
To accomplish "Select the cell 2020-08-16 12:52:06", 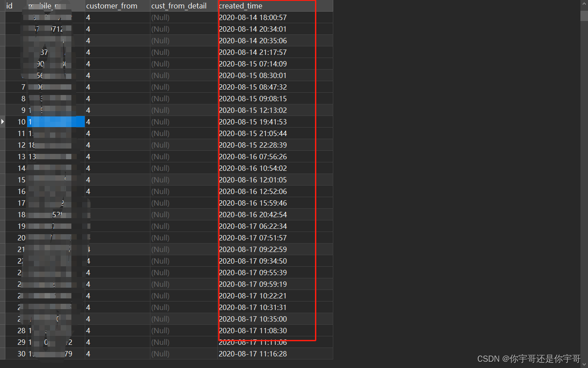I will [275, 191].
